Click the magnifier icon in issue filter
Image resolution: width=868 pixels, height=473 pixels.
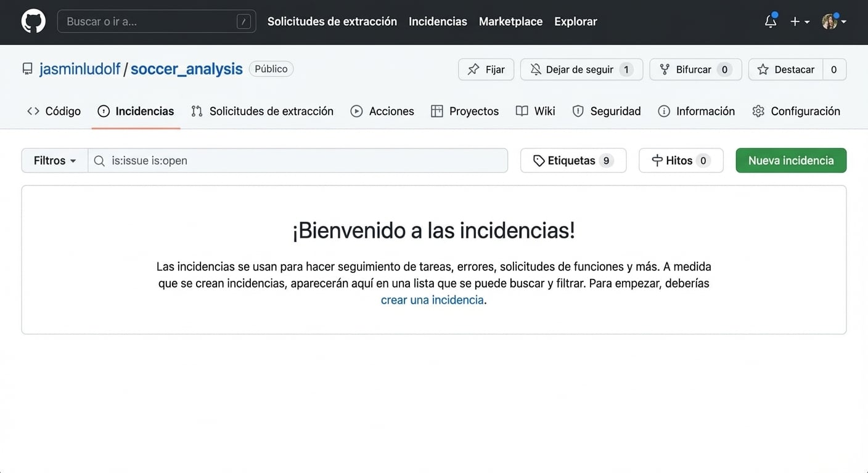99,161
